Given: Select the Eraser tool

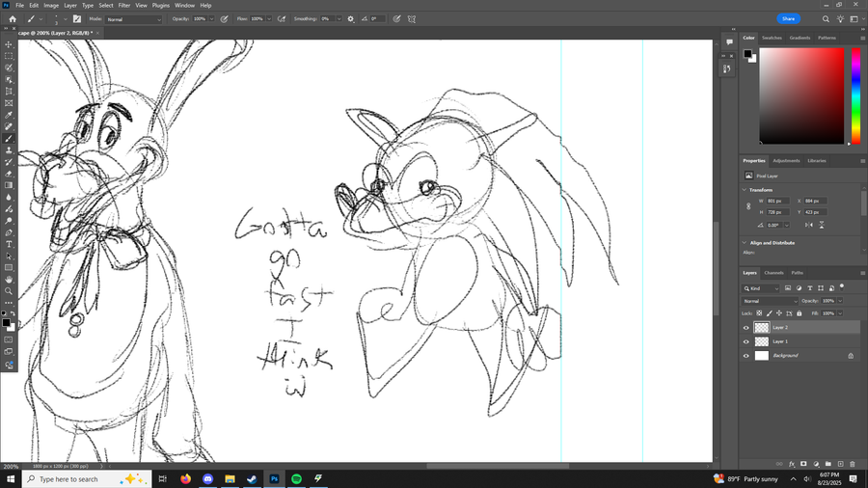Looking at the screenshot, I should click(x=9, y=174).
